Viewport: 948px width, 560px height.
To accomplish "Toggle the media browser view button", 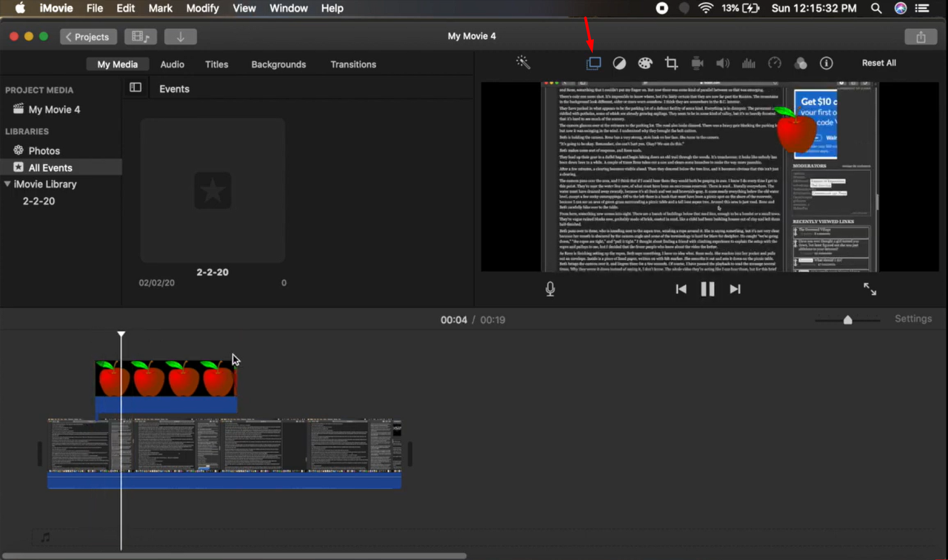I will 140,36.
